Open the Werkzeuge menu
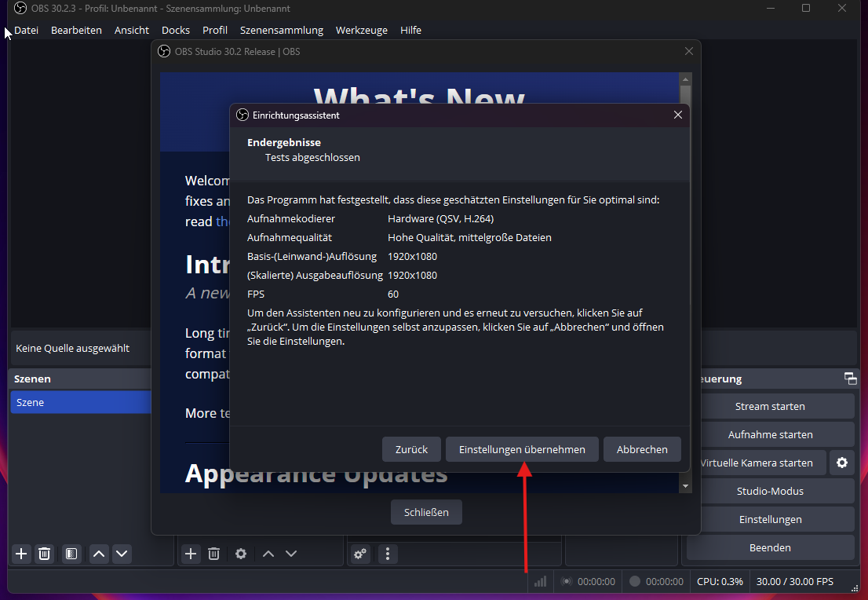868x600 pixels. tap(362, 31)
